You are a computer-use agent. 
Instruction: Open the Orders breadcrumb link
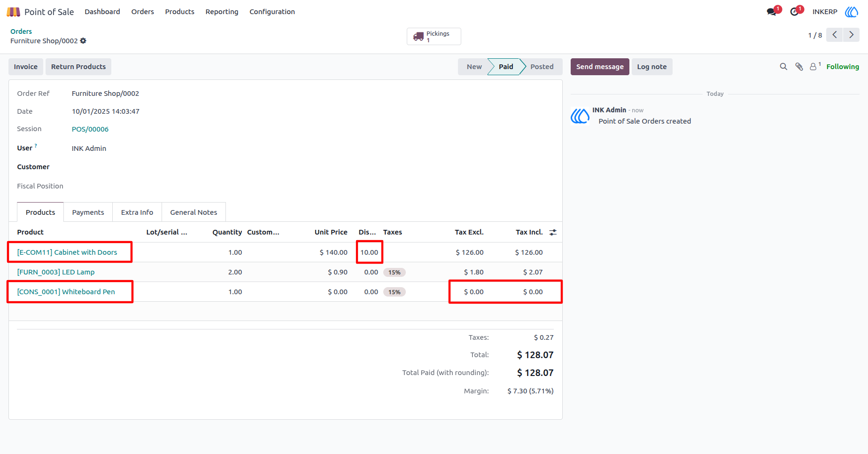coord(21,31)
